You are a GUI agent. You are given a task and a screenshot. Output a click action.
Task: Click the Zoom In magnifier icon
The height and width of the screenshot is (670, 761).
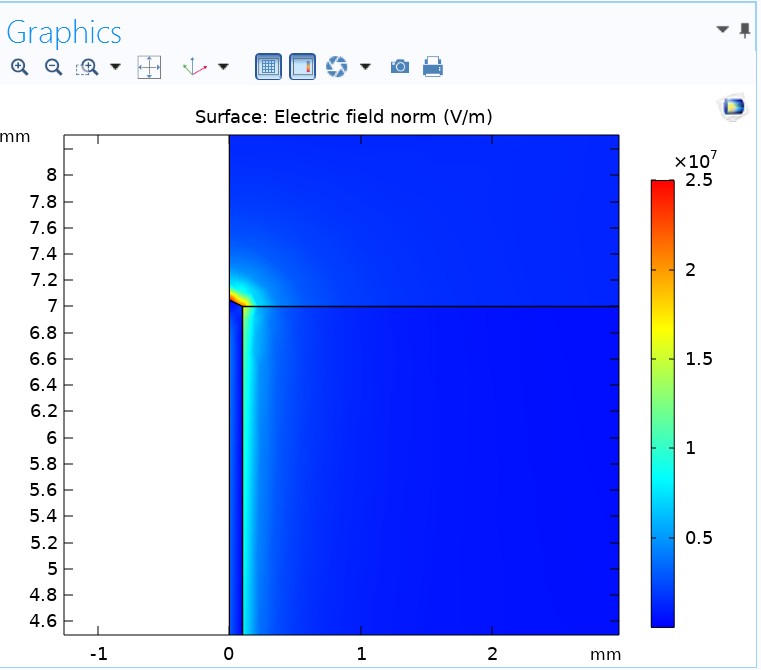click(x=20, y=67)
